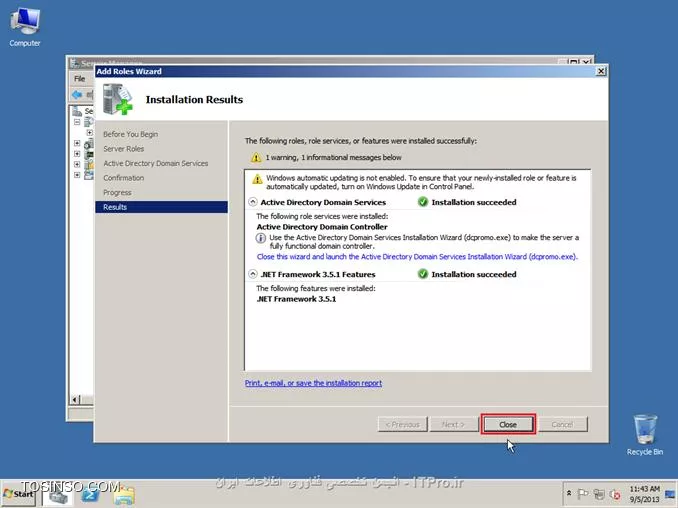Screen dimensions: 678x508
Task: Open 'Print, e-mail, or save the installation report'
Action: pyautogui.click(x=313, y=383)
